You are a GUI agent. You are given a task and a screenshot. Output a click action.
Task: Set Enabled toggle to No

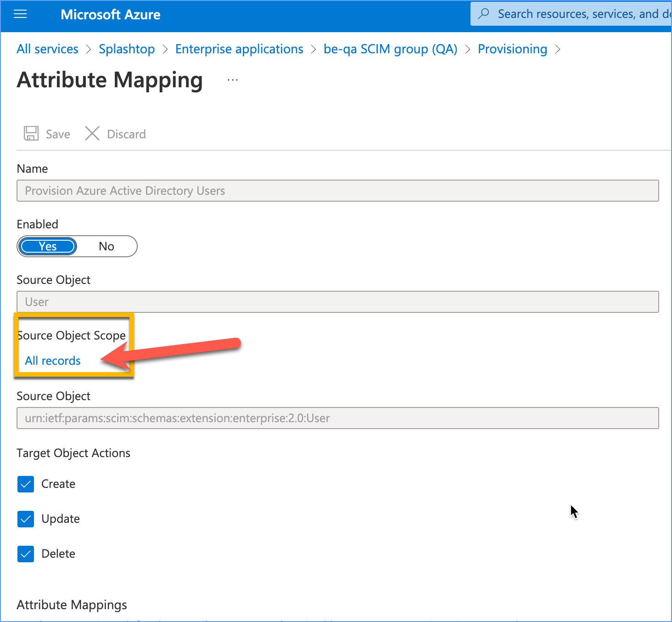[106, 246]
